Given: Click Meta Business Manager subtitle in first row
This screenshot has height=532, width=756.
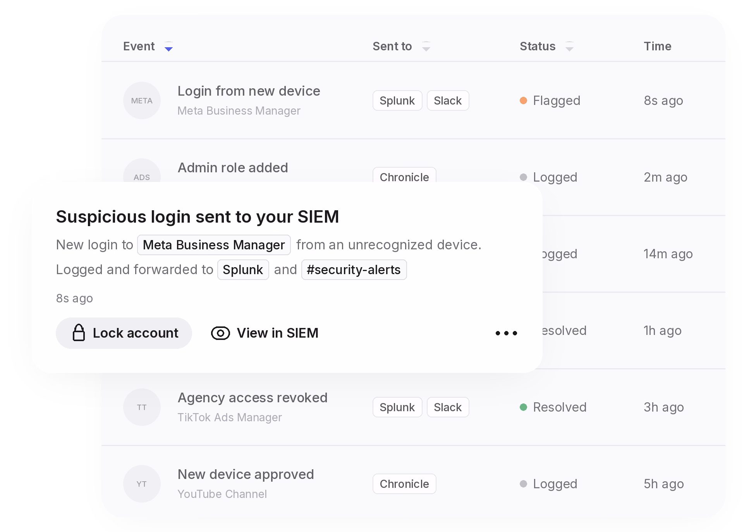Looking at the screenshot, I should (239, 111).
